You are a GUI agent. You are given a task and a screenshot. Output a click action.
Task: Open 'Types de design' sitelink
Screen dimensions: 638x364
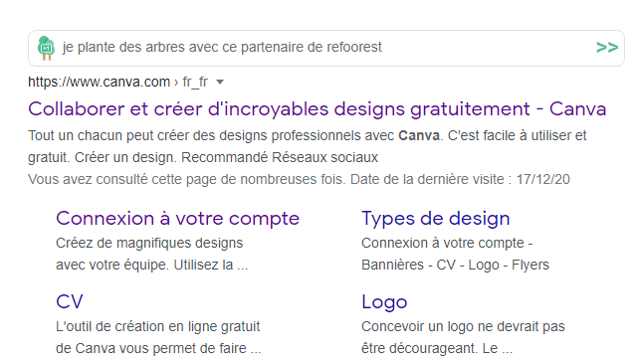point(435,219)
